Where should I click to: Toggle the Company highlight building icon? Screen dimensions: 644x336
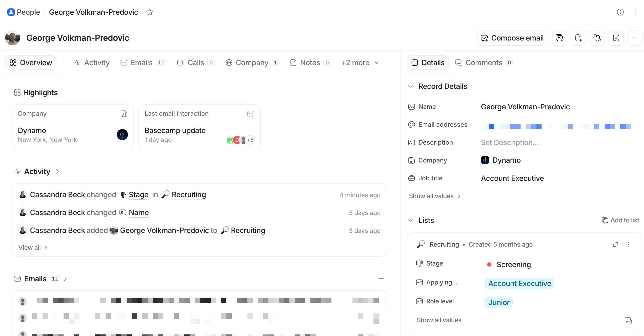pyautogui.click(x=124, y=114)
